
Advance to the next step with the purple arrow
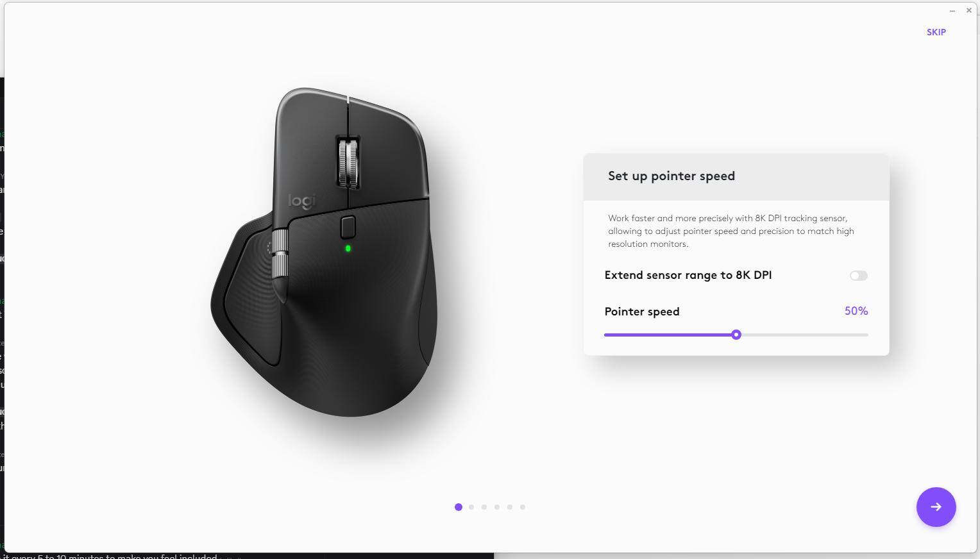pyautogui.click(x=936, y=506)
